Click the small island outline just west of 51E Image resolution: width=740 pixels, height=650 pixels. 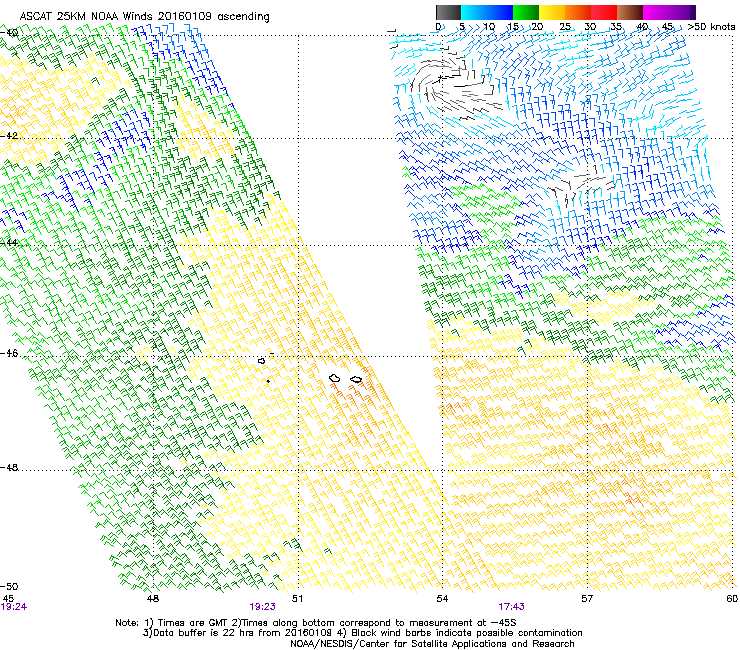[261, 361]
